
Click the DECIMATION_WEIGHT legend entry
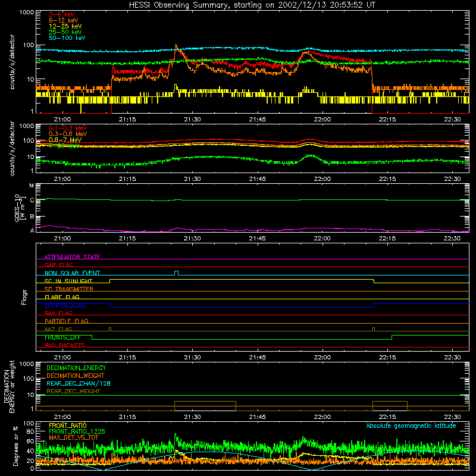coord(76,375)
